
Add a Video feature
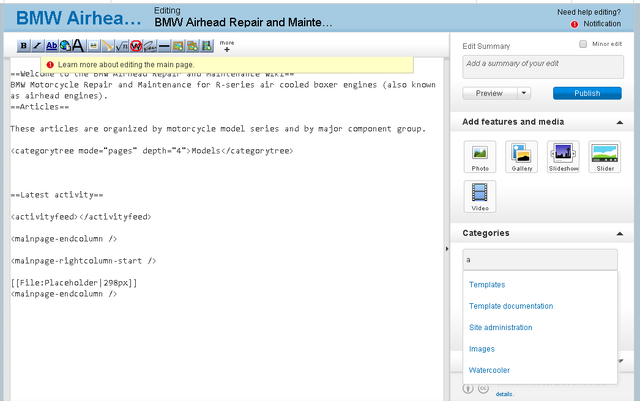coord(480,196)
